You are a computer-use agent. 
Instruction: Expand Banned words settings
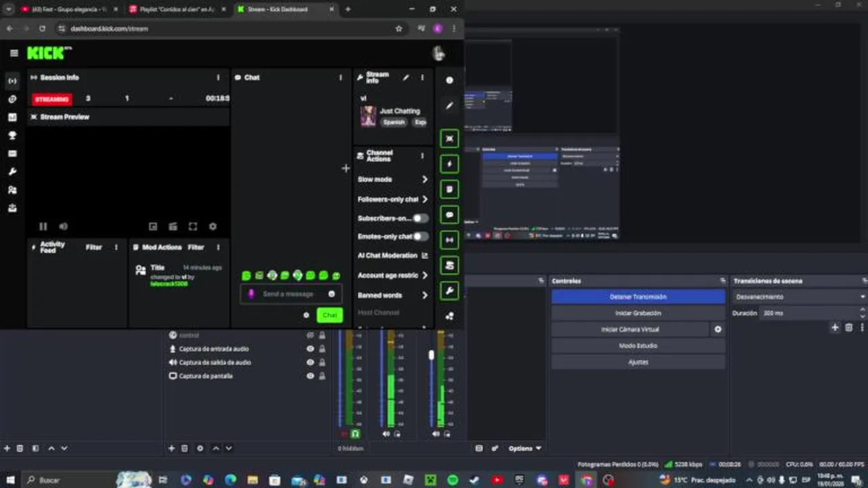(x=425, y=296)
